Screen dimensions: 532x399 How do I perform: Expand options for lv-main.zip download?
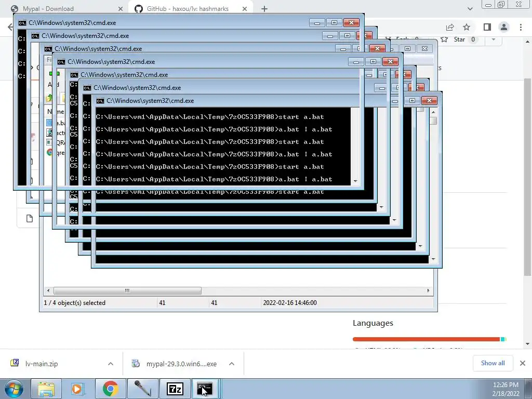point(111,364)
